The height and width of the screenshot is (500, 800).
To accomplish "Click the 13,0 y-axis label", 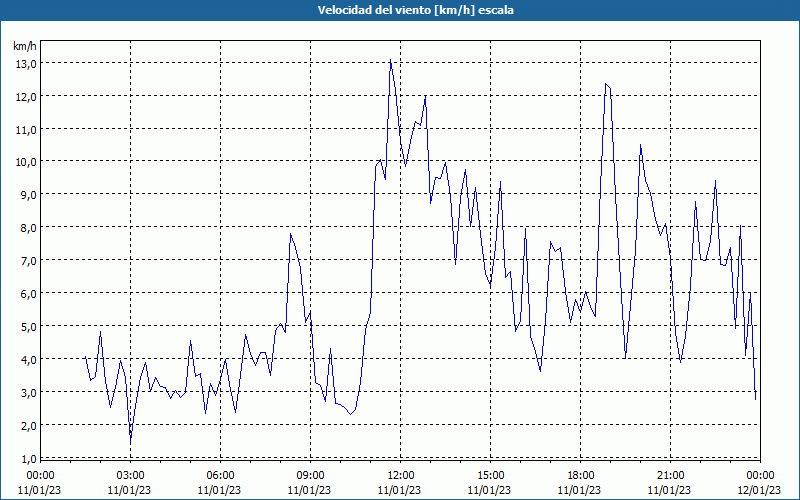I will 27,64.
